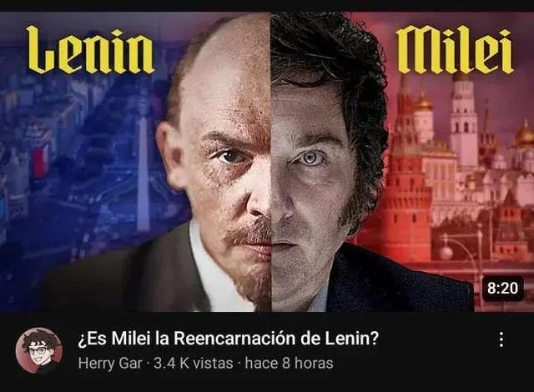This screenshot has height=392, width=534.
Task: Go to the Herry Gar channel name
Action: pos(110,363)
